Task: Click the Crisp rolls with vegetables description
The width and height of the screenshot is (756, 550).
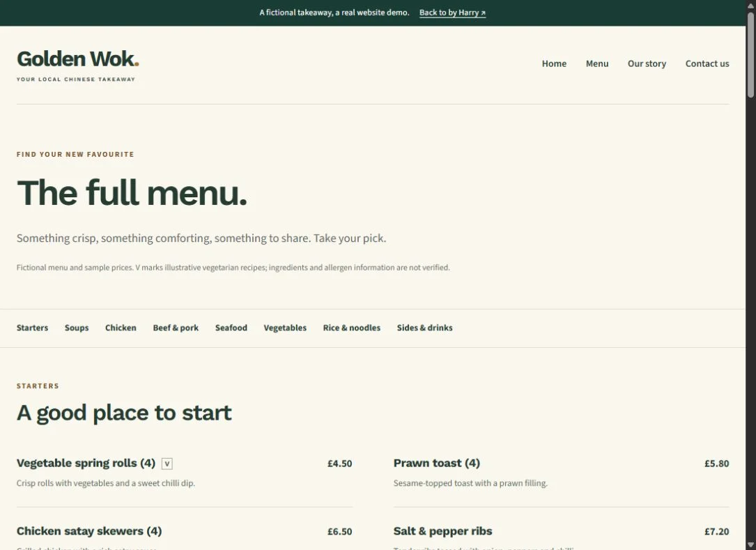Action: point(106,483)
